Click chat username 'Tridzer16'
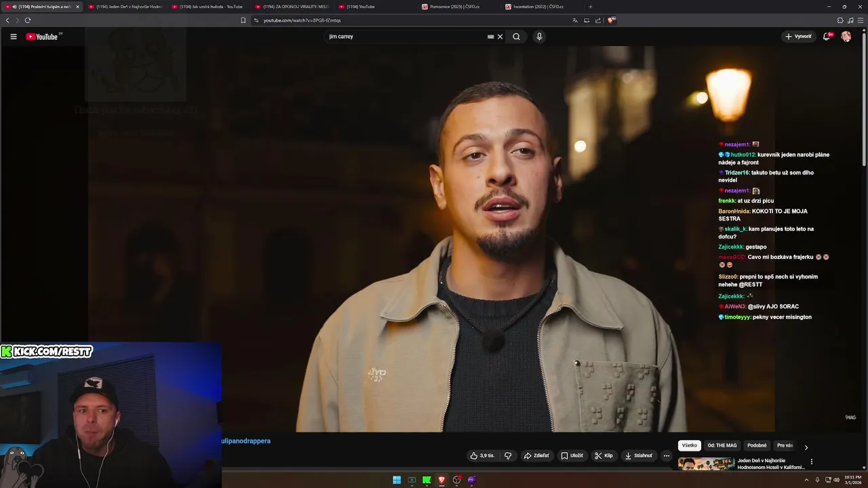868x488 pixels. tap(737, 173)
